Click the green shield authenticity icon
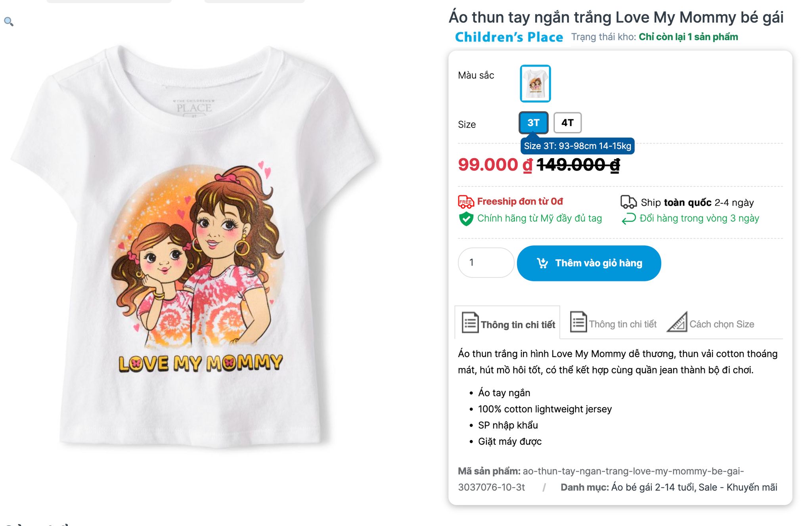Screen dimensions: 812x526 pos(466,218)
